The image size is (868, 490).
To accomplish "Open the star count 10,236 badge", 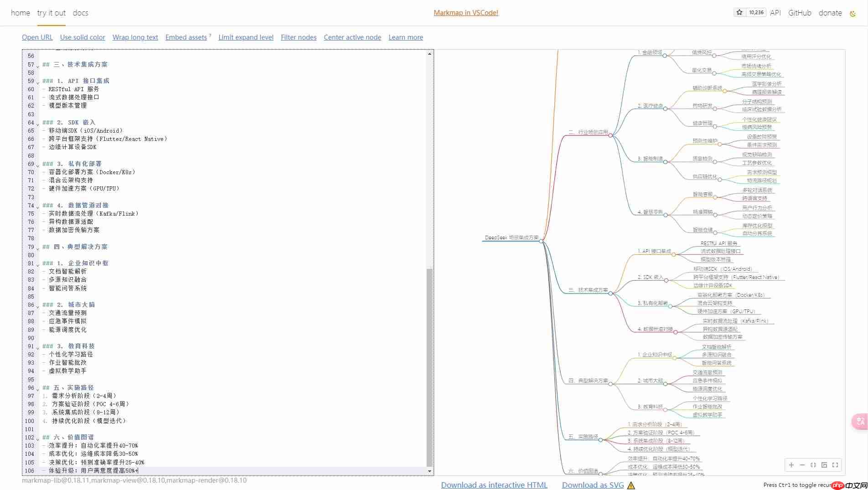I will pos(756,12).
